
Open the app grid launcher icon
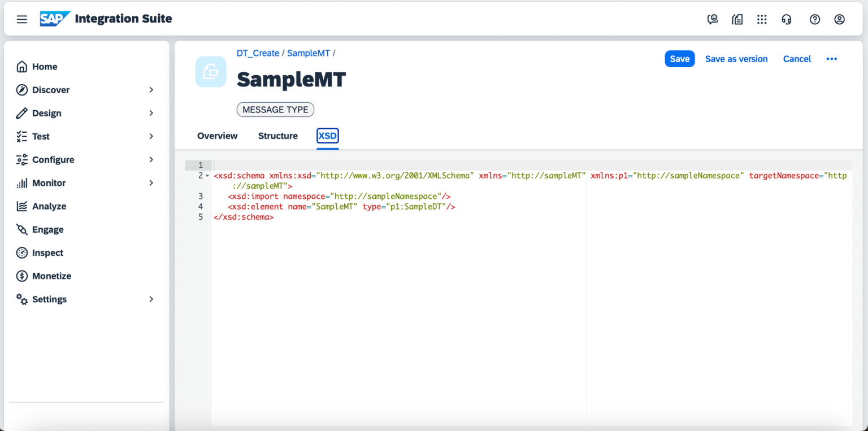click(762, 19)
